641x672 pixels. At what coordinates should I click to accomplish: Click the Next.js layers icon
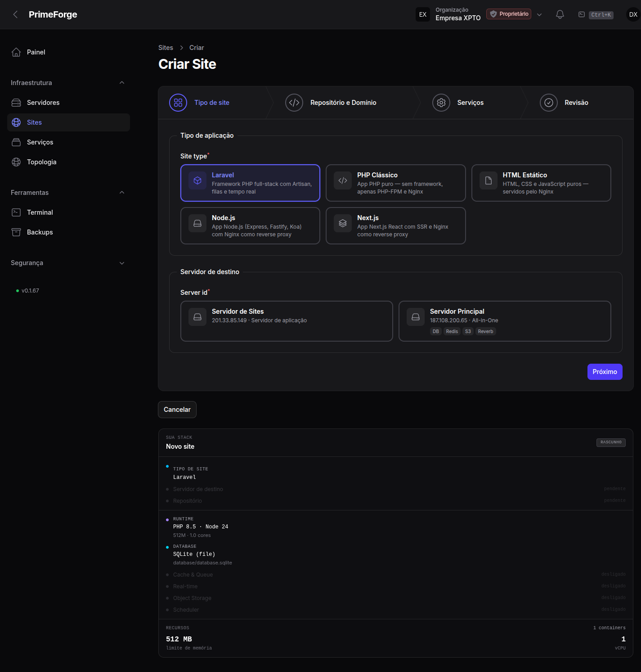pos(343,223)
